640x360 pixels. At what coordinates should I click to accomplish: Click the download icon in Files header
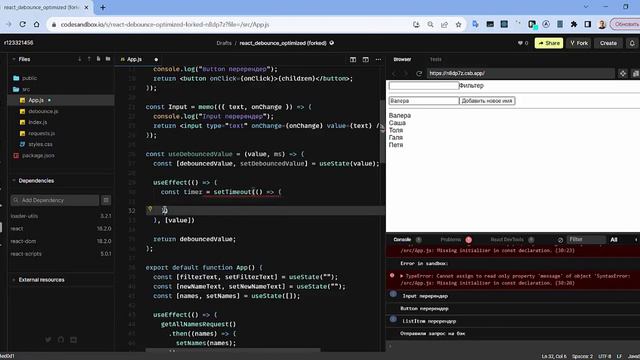(x=80, y=59)
